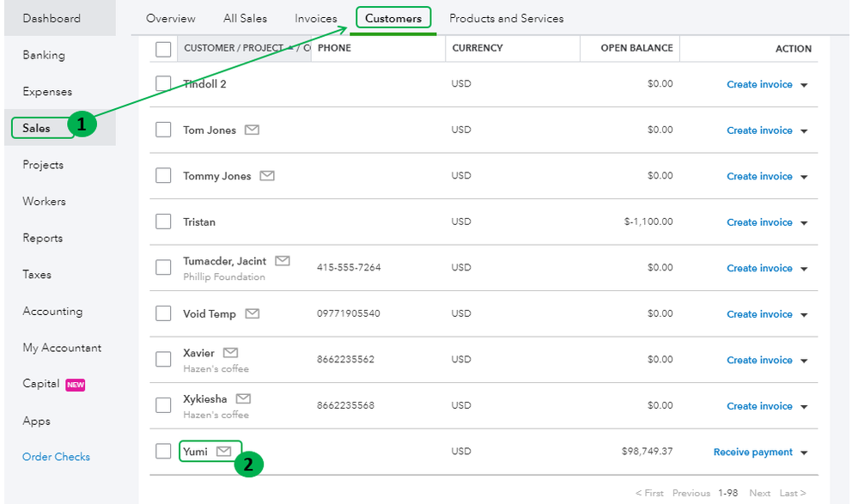Click the NEW badge beside Capital
Image resolution: width=858 pixels, height=504 pixels.
point(76,385)
